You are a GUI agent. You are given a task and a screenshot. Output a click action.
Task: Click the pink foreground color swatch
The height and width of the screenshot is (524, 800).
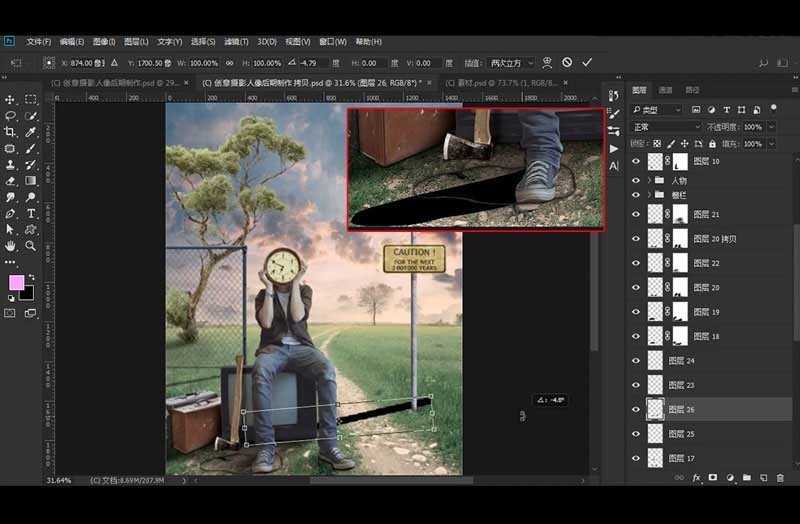click(x=16, y=284)
